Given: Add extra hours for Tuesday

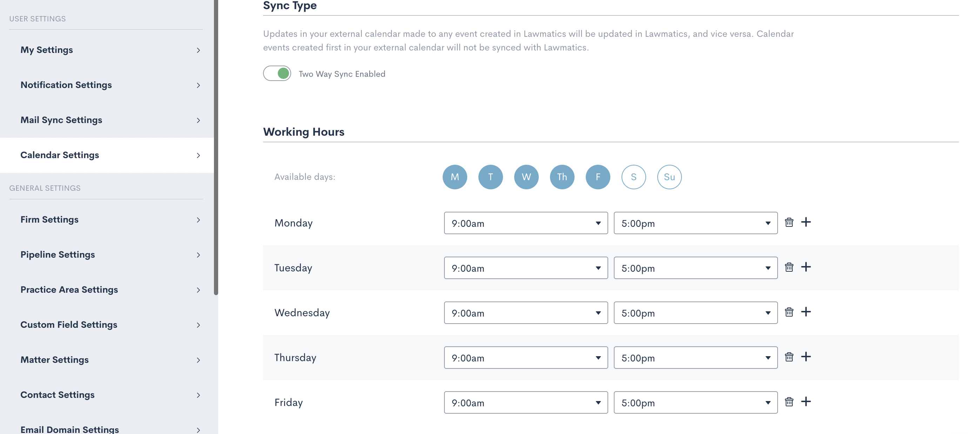Looking at the screenshot, I should [806, 267].
